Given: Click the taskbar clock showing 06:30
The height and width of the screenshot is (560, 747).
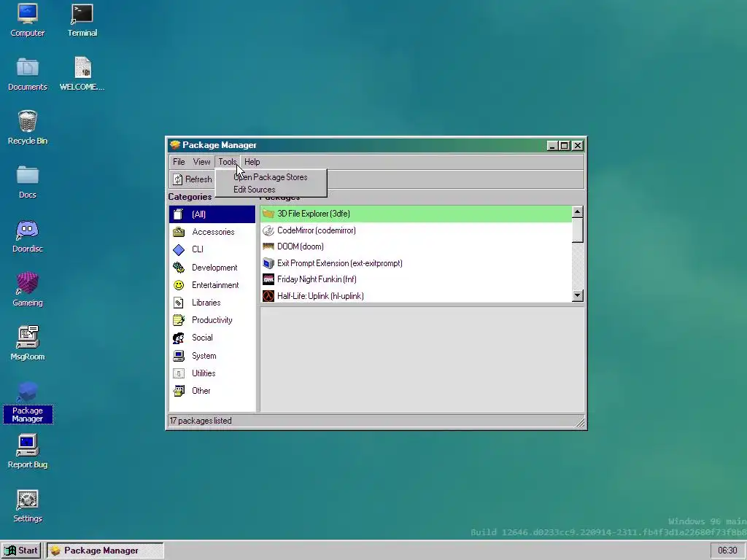Looking at the screenshot, I should (727, 551).
